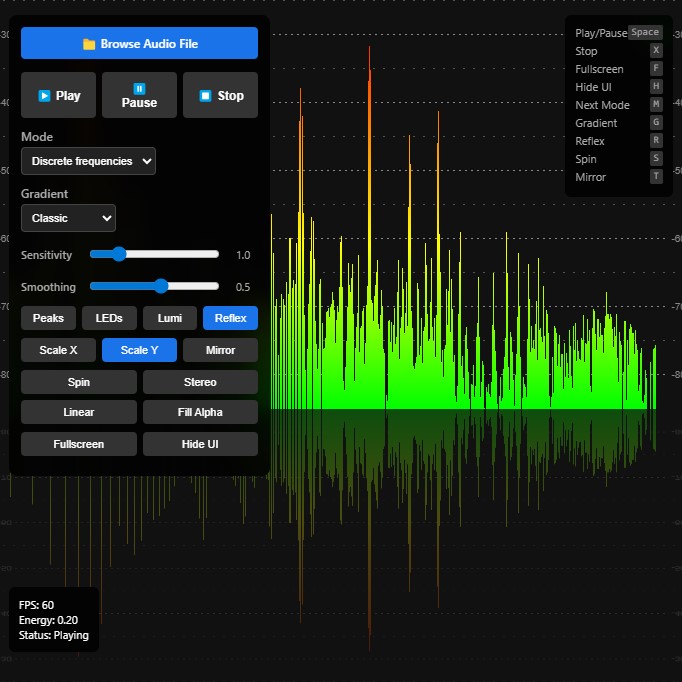The width and height of the screenshot is (682, 682).
Task: Click the Spin shortcut label in legend
Action: 586,159
